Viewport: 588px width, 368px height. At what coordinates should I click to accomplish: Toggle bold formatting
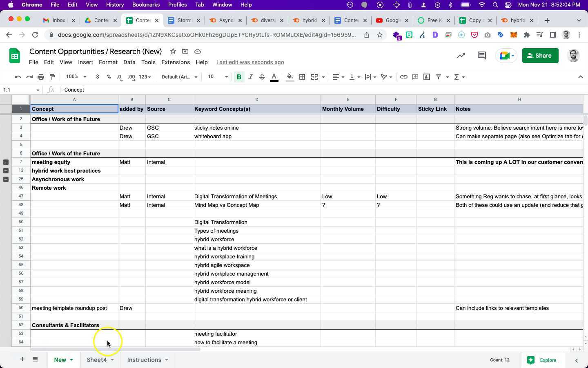click(x=239, y=77)
